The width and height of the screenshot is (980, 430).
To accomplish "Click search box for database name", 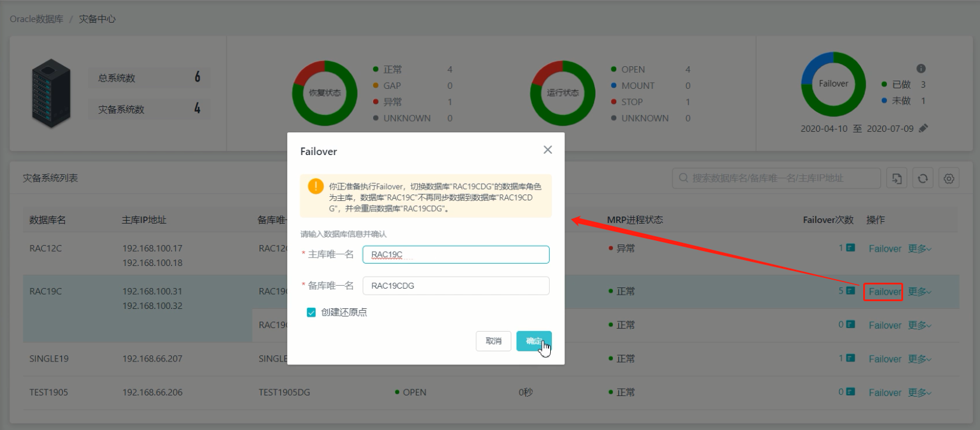I will pos(777,178).
